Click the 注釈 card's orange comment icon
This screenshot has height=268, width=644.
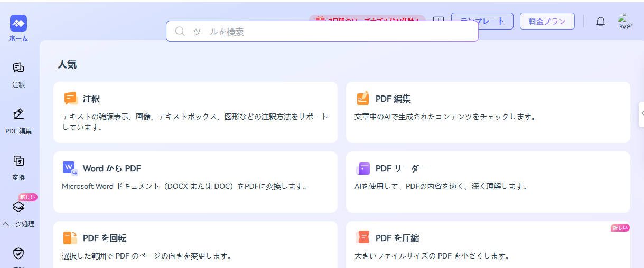pyautogui.click(x=71, y=99)
